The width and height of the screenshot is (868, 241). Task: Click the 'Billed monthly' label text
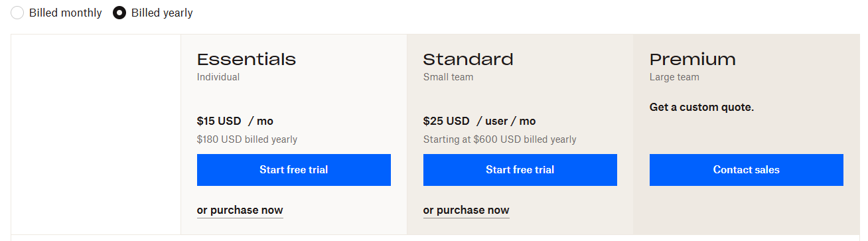point(66,13)
